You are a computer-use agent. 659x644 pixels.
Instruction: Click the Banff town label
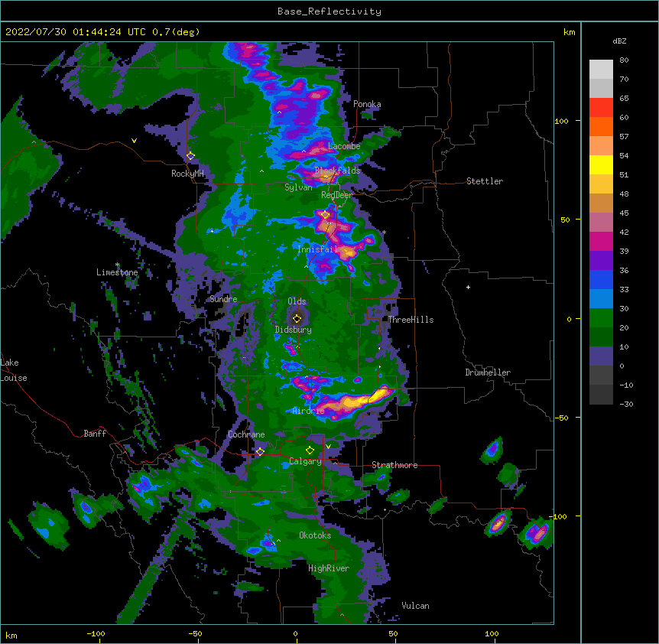pyautogui.click(x=95, y=434)
